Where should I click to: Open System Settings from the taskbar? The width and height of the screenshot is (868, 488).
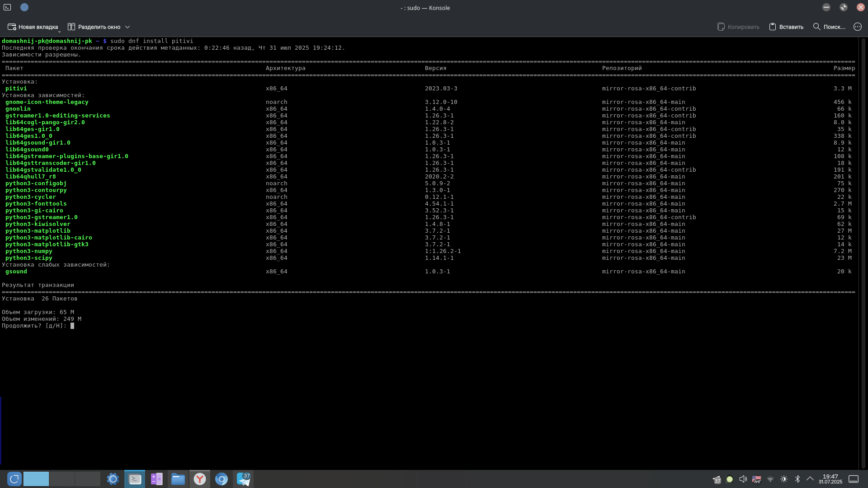point(113,479)
